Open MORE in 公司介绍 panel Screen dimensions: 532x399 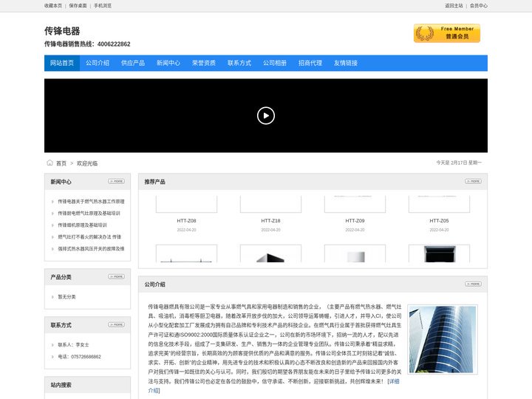click(x=474, y=284)
